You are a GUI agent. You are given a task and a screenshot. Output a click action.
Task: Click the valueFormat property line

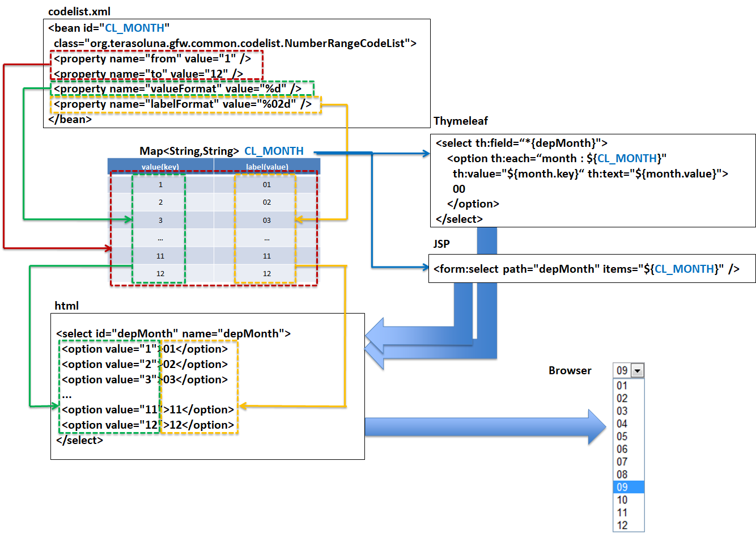click(x=181, y=89)
